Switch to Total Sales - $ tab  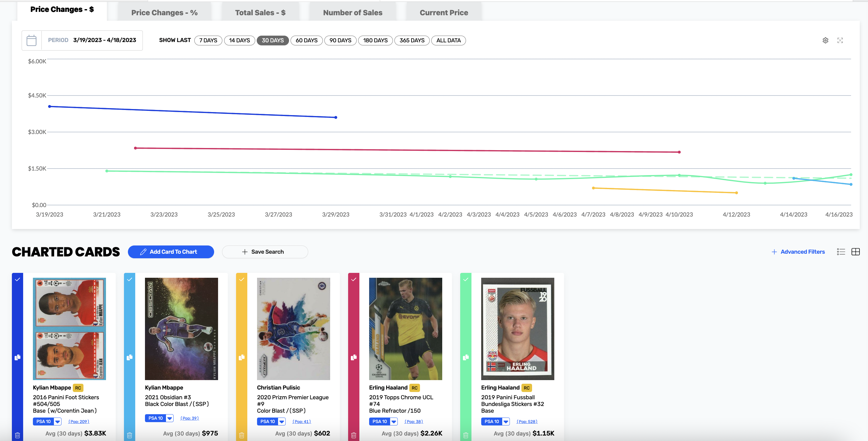(x=260, y=13)
